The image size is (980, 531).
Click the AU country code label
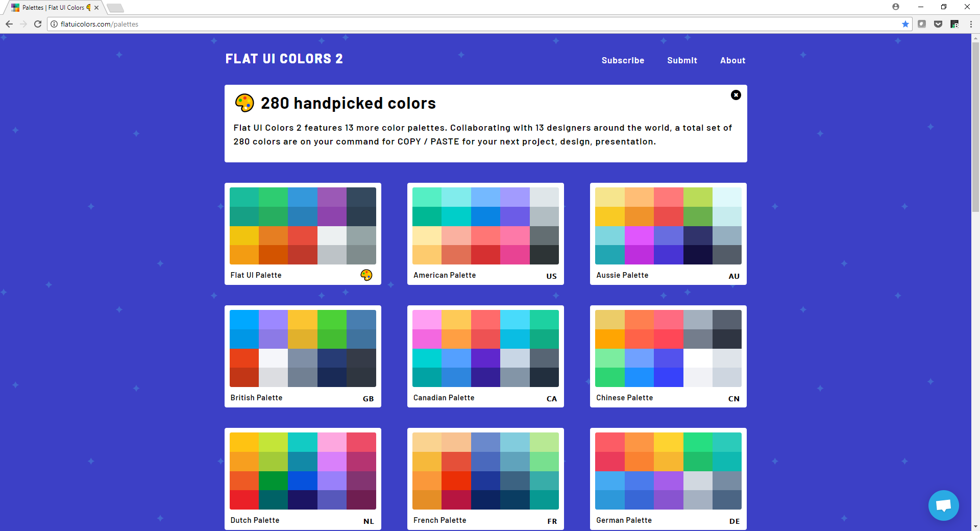[734, 276]
